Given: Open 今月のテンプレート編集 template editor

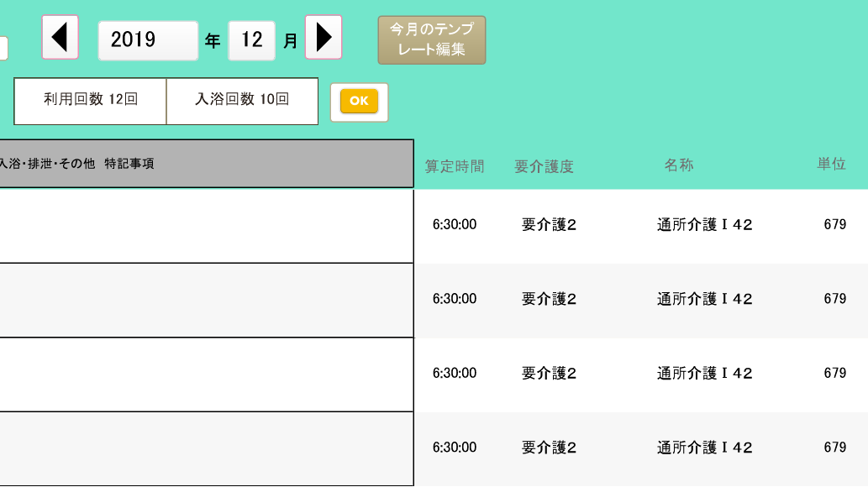Looking at the screenshot, I should point(432,39).
